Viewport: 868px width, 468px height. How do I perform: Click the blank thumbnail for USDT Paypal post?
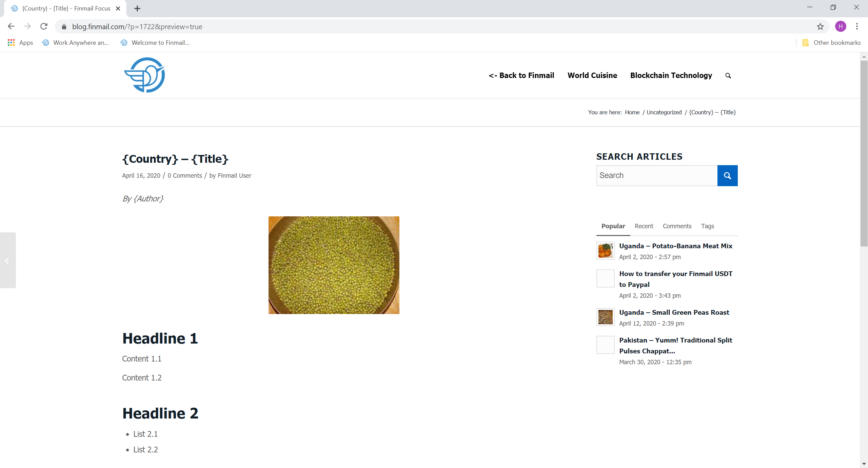605,278
